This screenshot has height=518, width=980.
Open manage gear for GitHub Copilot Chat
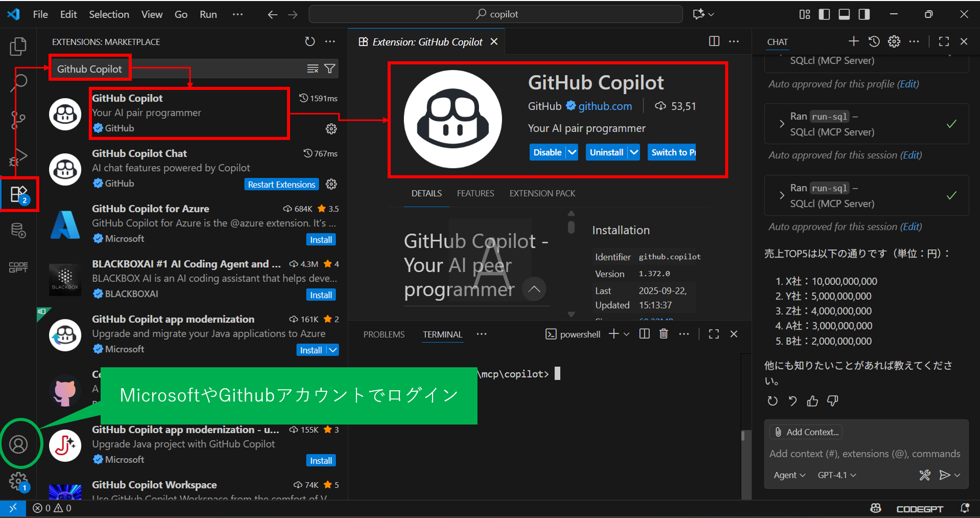point(331,184)
